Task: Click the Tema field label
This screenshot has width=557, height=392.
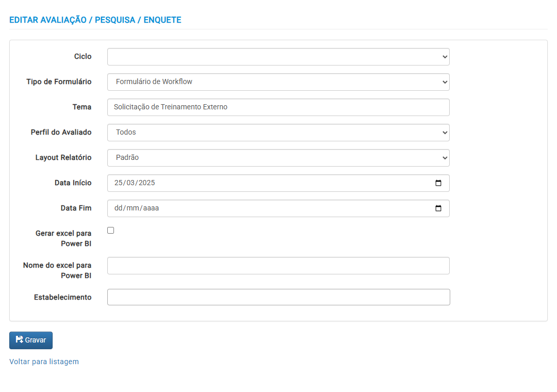Action: tap(82, 107)
